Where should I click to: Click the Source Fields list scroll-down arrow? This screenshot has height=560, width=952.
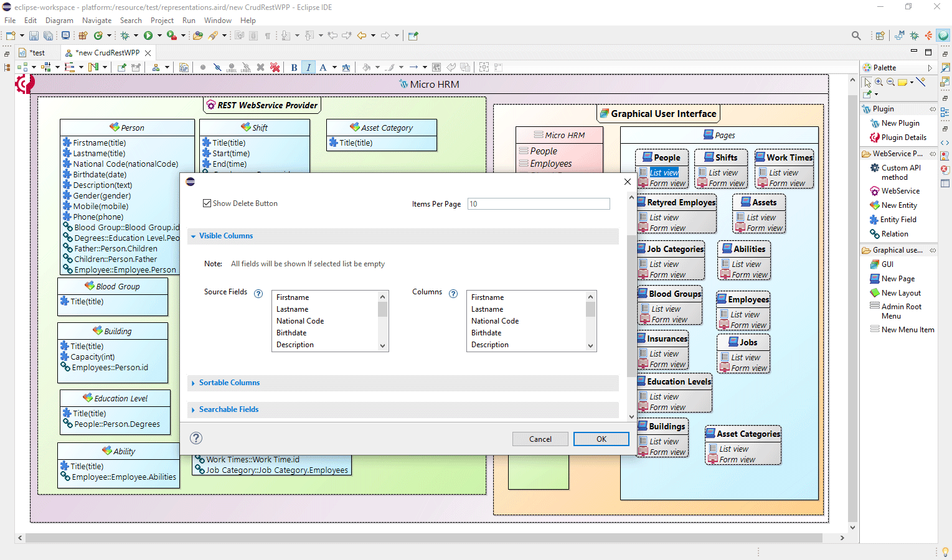(x=383, y=346)
